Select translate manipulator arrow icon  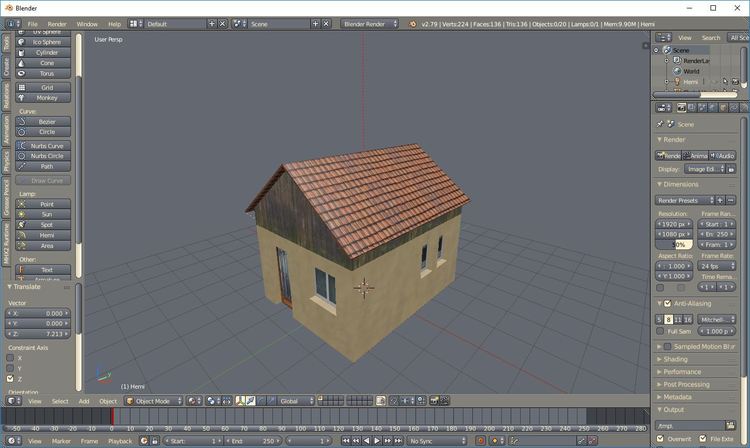(x=251, y=401)
